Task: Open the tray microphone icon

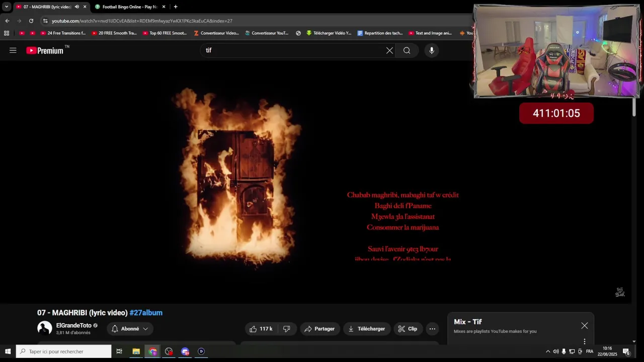Action: click(x=564, y=351)
